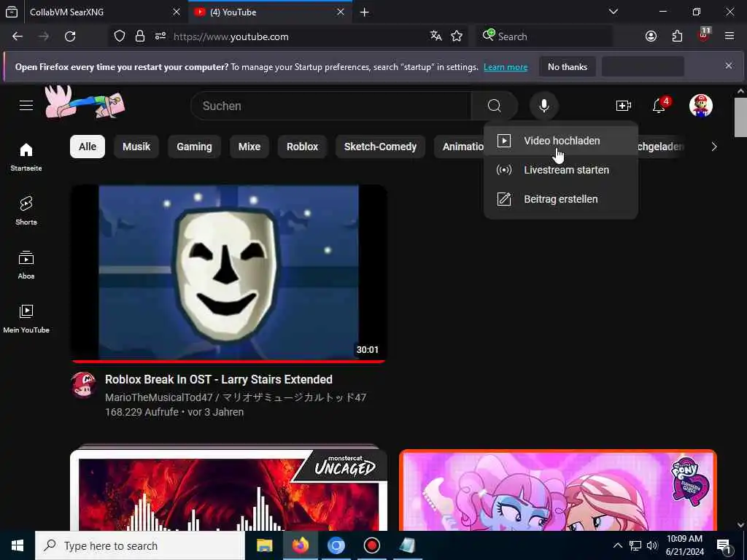
Task: Open Firefox extensions puzzle icon
Action: tap(677, 36)
